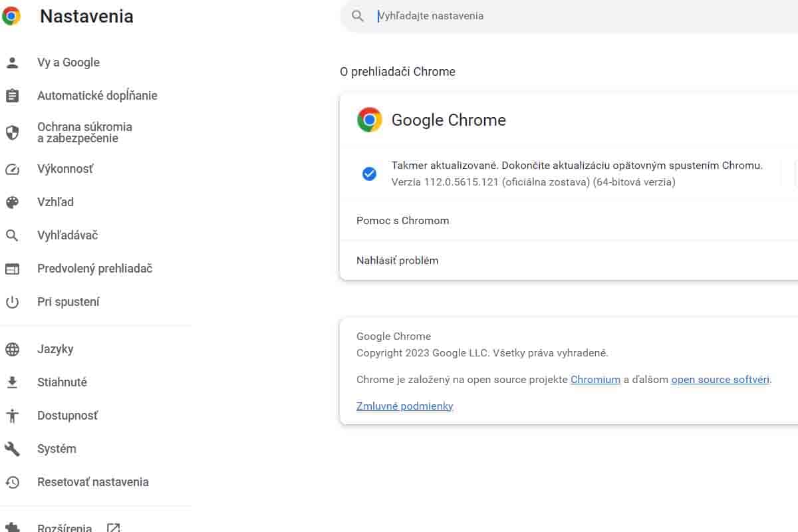Image resolution: width=798 pixels, height=532 pixels.
Task: Click the wrench icon for Systém
Action: [x=12, y=449]
